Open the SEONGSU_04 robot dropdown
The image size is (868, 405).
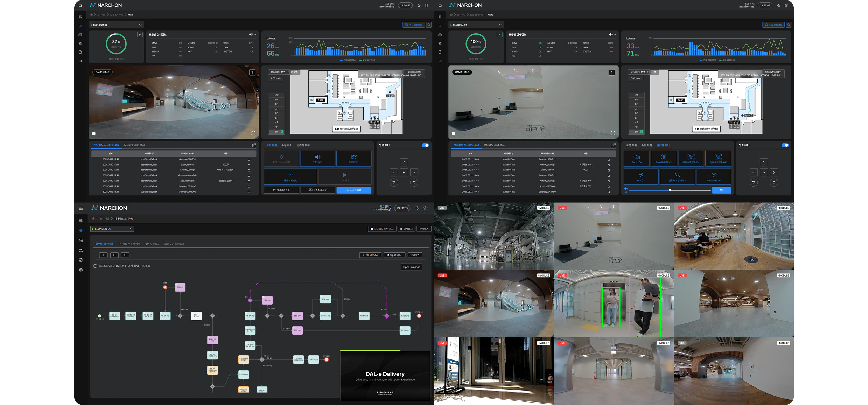[476, 25]
